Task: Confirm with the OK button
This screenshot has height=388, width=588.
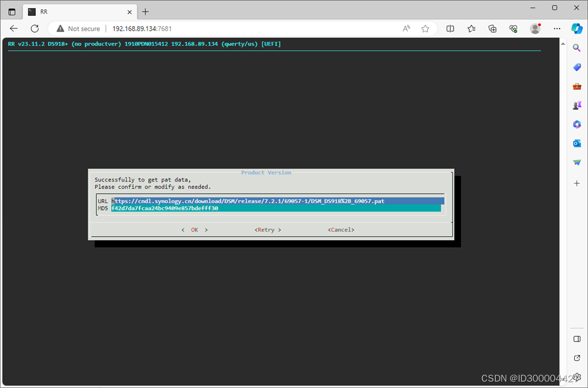Action: pyautogui.click(x=194, y=230)
